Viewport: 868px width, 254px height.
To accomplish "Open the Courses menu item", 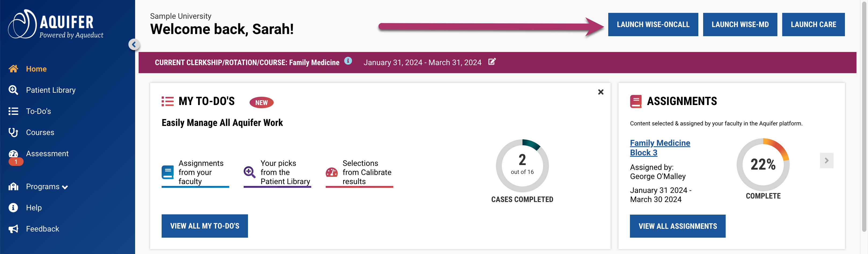I will pyautogui.click(x=40, y=132).
